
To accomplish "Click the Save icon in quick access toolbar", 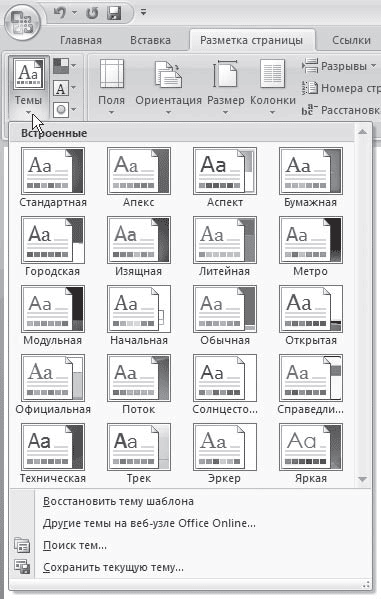I will point(113,13).
